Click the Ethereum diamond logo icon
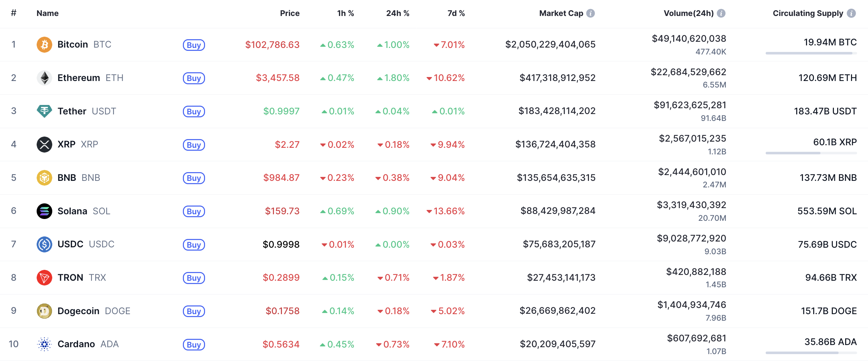Screen dimensions: 868x361 pos(44,78)
